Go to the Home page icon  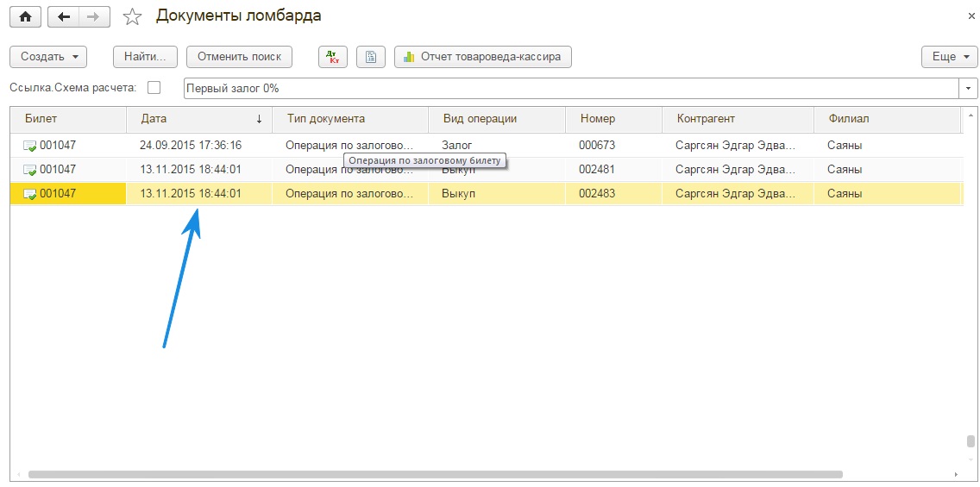[x=25, y=17]
